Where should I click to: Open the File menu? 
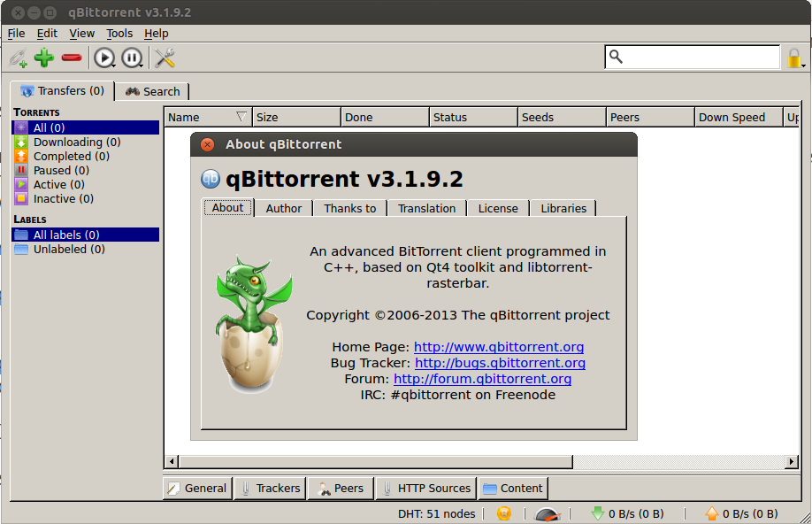point(16,33)
